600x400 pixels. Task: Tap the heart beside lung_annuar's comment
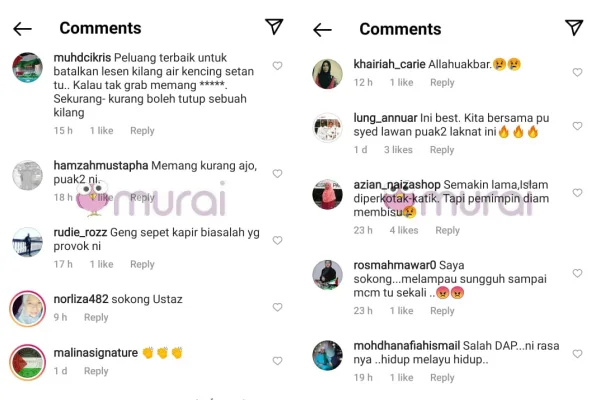pos(577,126)
